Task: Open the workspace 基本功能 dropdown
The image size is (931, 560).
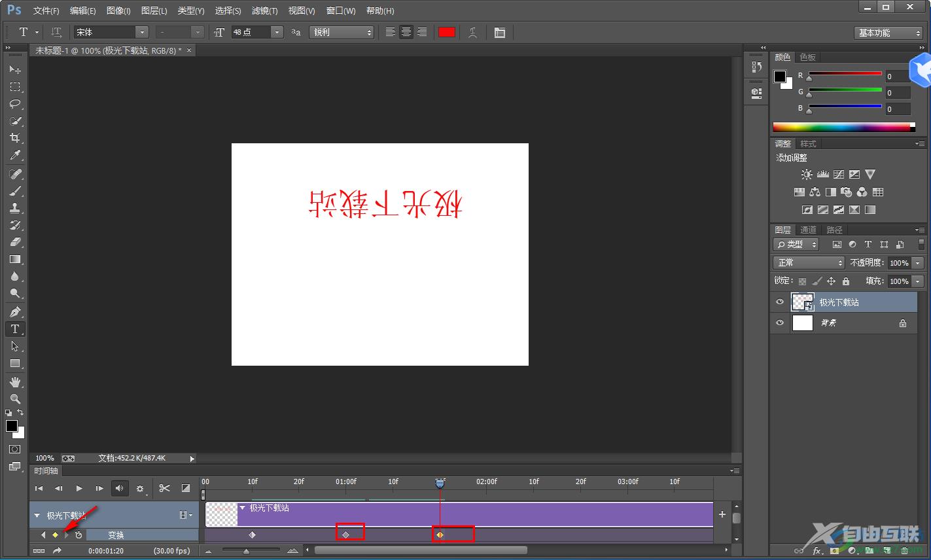Action: click(888, 33)
